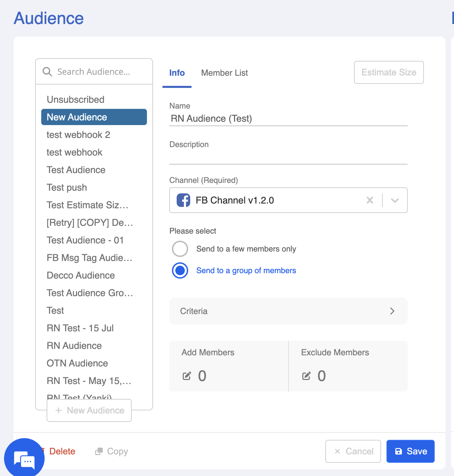Image resolution: width=454 pixels, height=476 pixels.
Task: Click the Facebook icon in channel field
Action: click(183, 200)
